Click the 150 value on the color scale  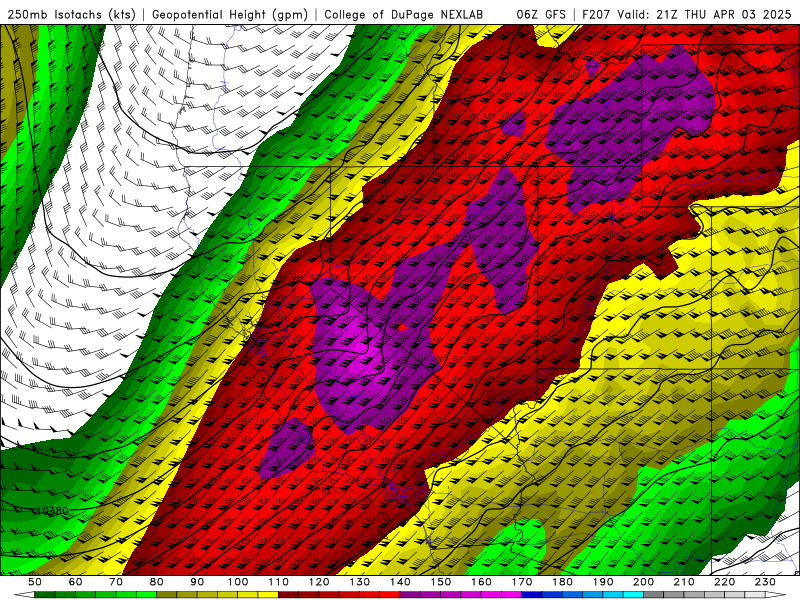441,582
